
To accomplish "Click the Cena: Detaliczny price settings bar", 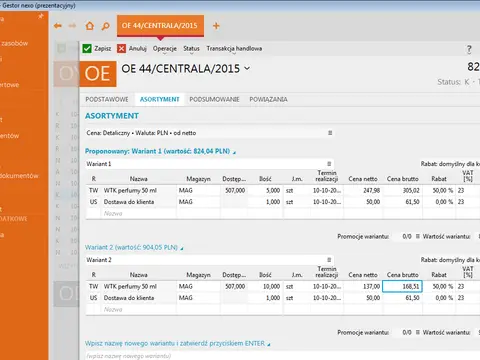I will 209,133.
